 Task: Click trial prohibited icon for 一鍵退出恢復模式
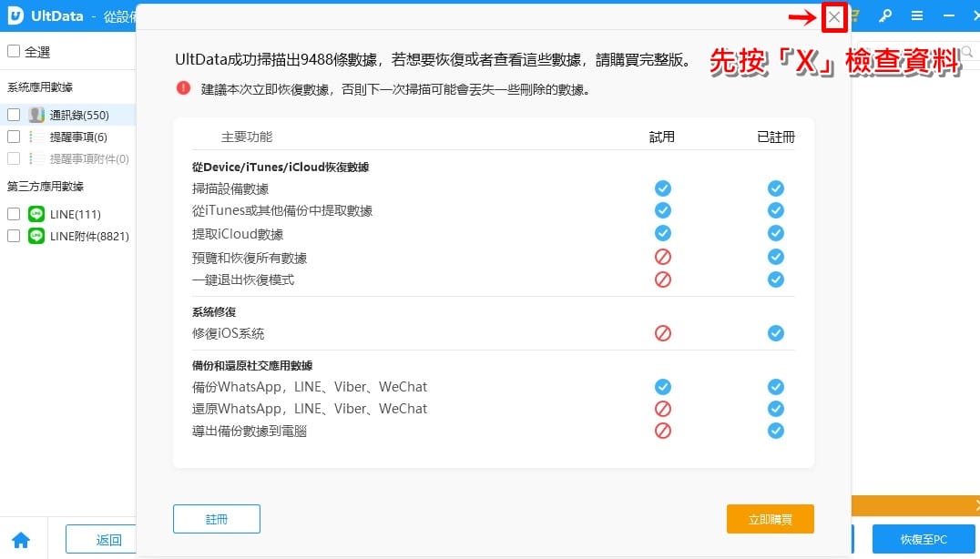(662, 279)
